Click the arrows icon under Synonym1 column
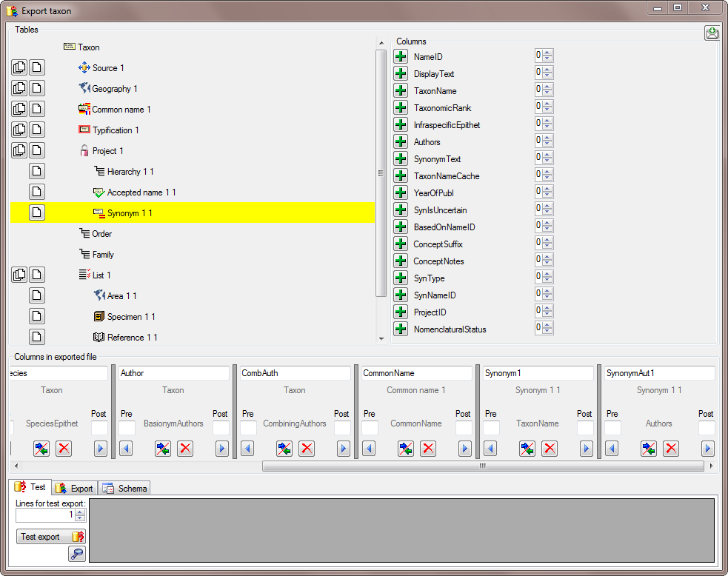Image resolution: width=728 pixels, height=576 pixels. [x=527, y=449]
